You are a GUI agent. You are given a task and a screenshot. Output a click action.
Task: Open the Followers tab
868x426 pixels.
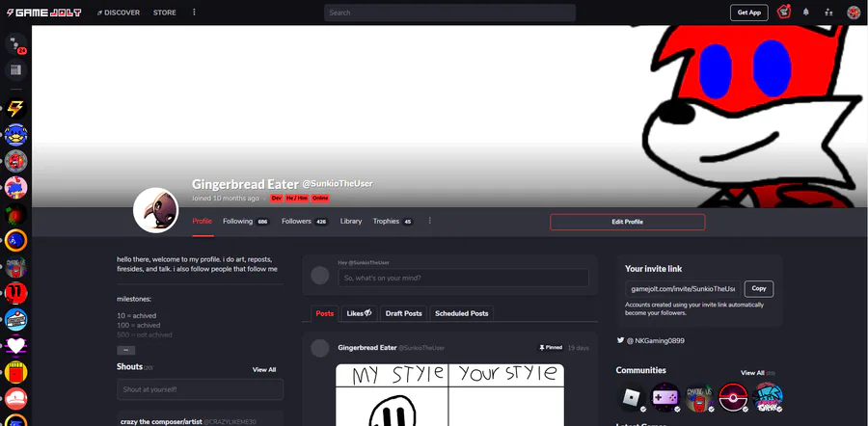click(x=305, y=222)
